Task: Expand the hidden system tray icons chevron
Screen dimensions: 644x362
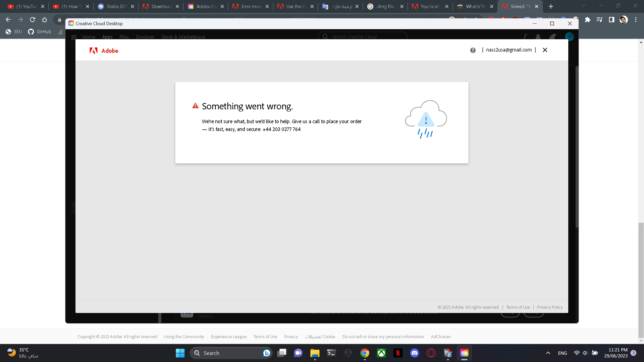Action: (548, 353)
